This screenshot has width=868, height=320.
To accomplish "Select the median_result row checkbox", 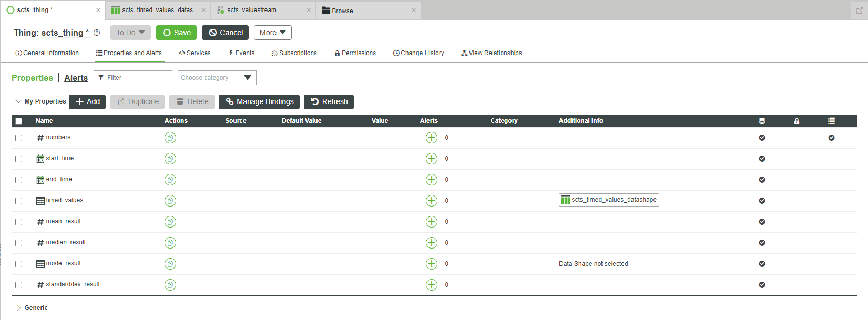I will (19, 243).
